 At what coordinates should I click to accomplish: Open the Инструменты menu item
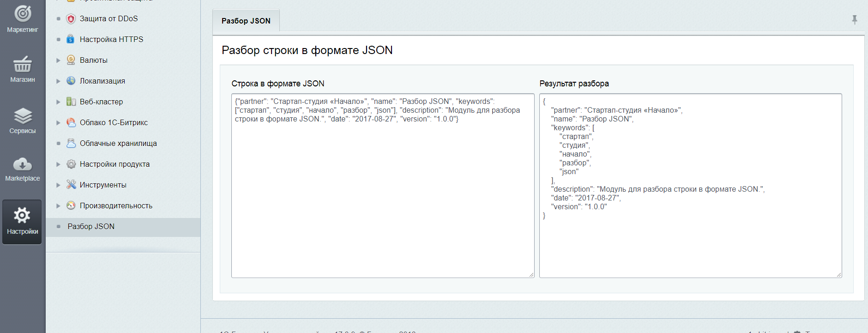[103, 185]
